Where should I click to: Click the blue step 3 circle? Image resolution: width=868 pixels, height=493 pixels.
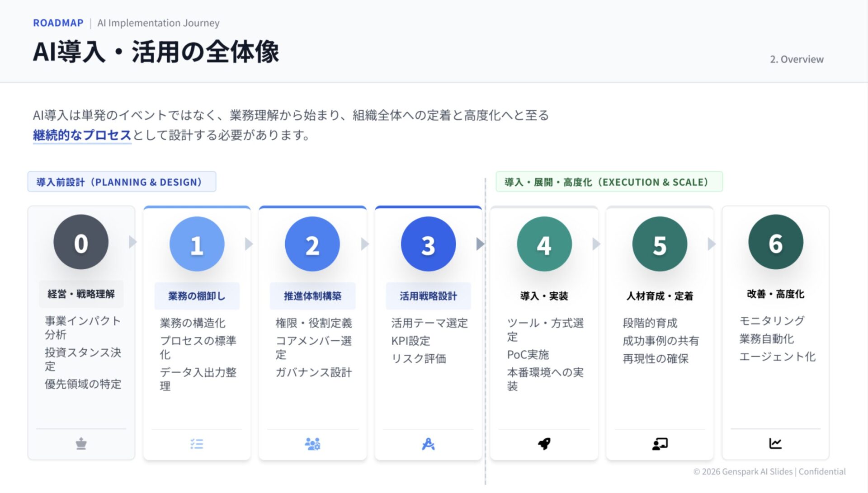(428, 244)
